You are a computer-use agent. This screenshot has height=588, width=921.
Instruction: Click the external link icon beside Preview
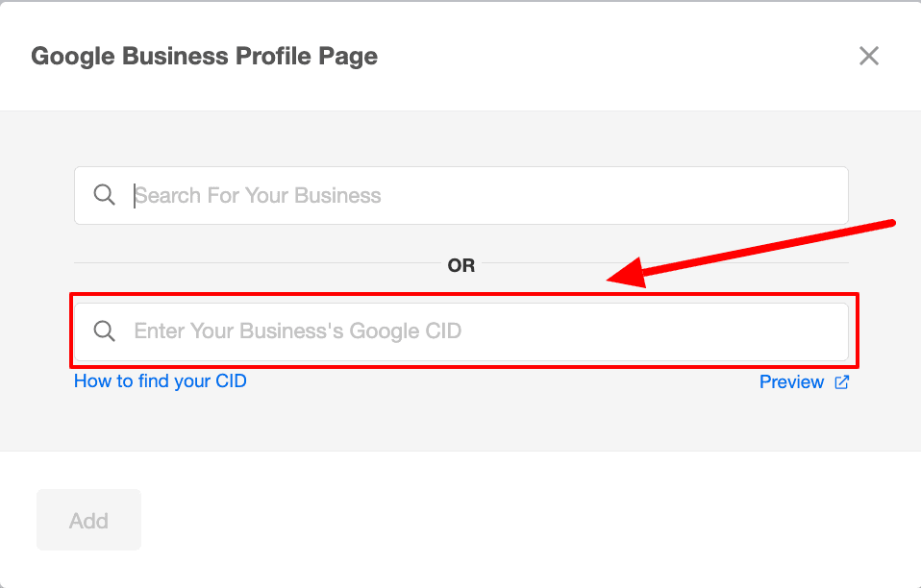[841, 381]
